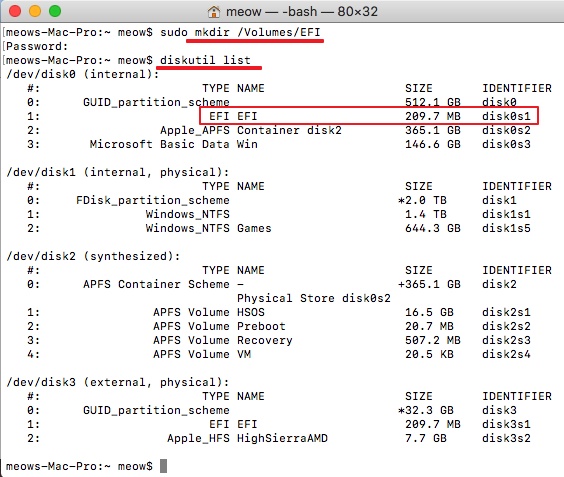This screenshot has width=564, height=477.
Task: Click the terminal cursor at the last prompt
Action: click(163, 466)
